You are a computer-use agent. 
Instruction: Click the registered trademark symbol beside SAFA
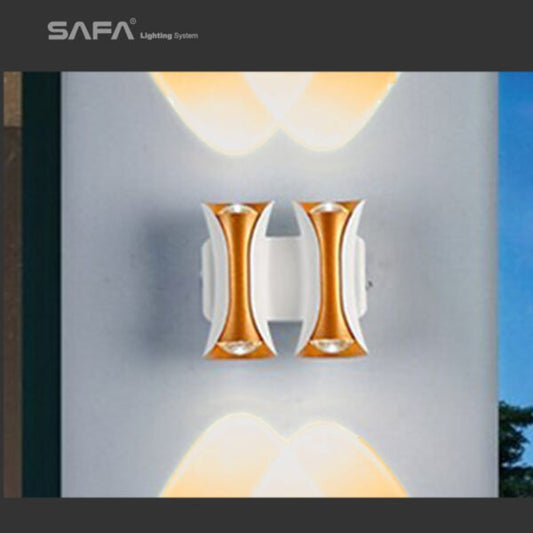click(133, 21)
